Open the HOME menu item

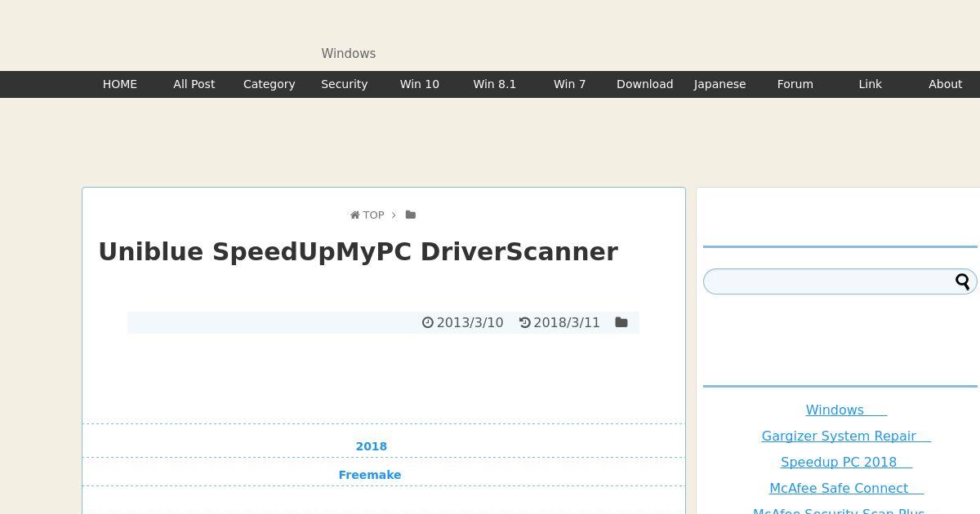point(120,84)
